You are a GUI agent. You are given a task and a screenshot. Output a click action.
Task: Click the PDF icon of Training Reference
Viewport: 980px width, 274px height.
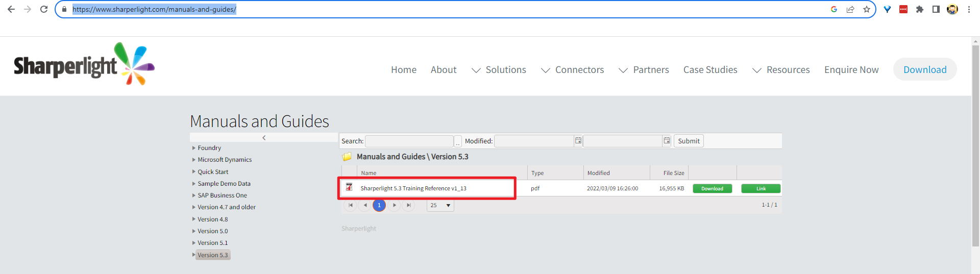pos(349,187)
